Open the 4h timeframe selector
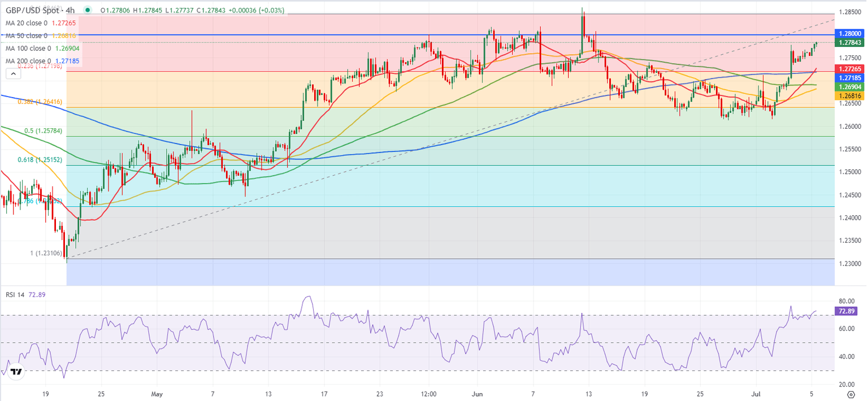The height and width of the screenshot is (401, 868). (x=71, y=10)
